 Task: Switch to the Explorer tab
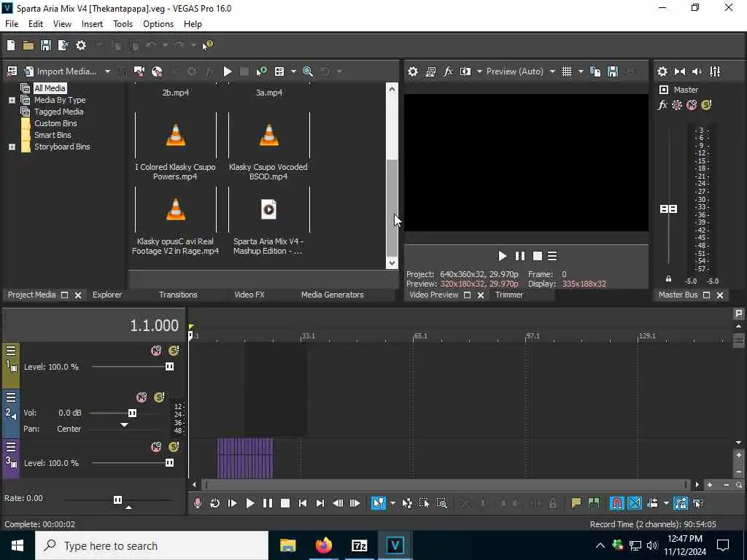(x=107, y=295)
